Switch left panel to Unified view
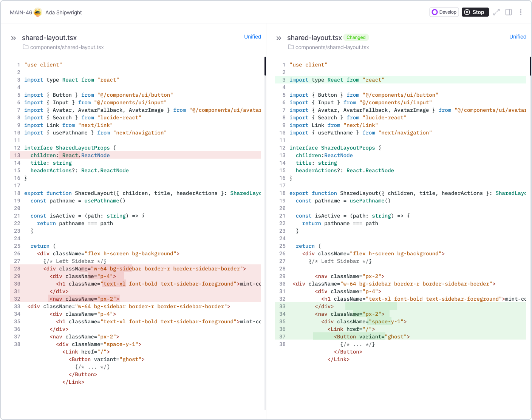 (252, 37)
